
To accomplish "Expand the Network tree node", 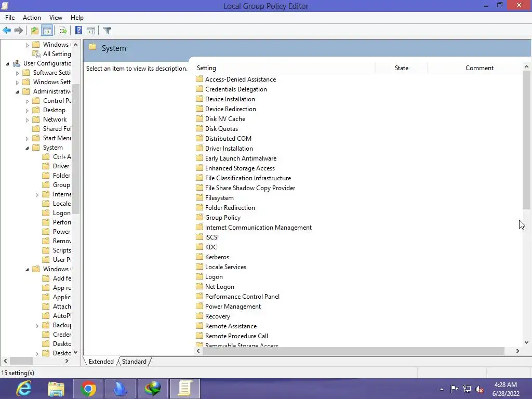I will coord(27,120).
